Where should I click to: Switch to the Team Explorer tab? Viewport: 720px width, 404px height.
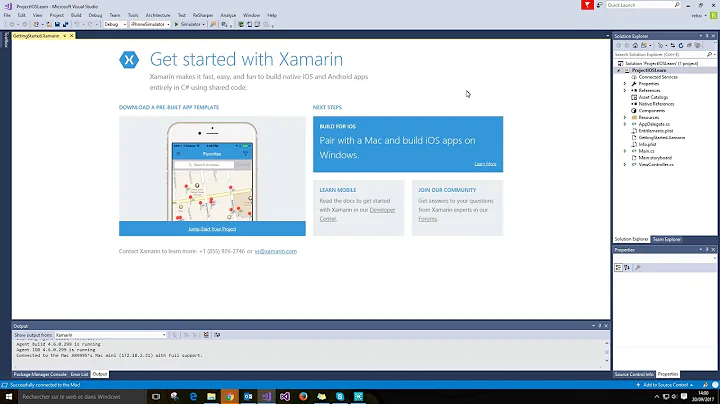click(667, 239)
